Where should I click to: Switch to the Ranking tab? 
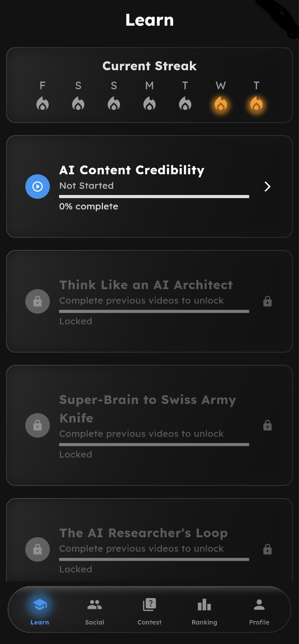click(x=204, y=610)
